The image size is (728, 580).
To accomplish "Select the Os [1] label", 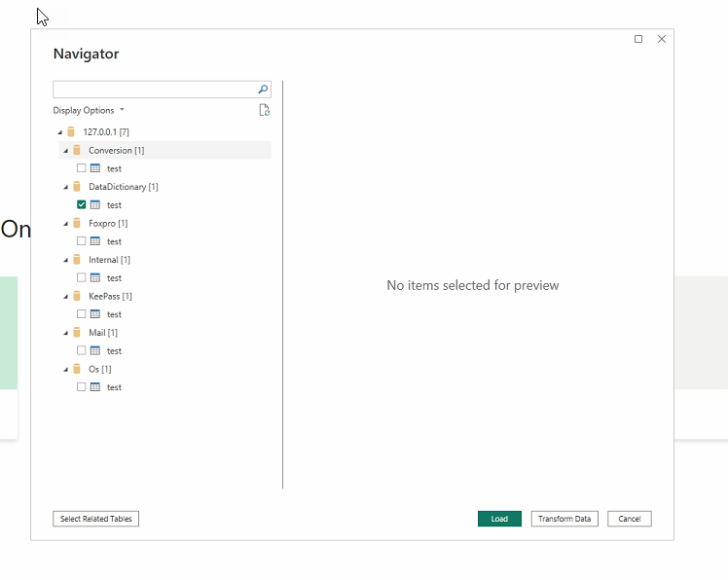I will 100,369.
